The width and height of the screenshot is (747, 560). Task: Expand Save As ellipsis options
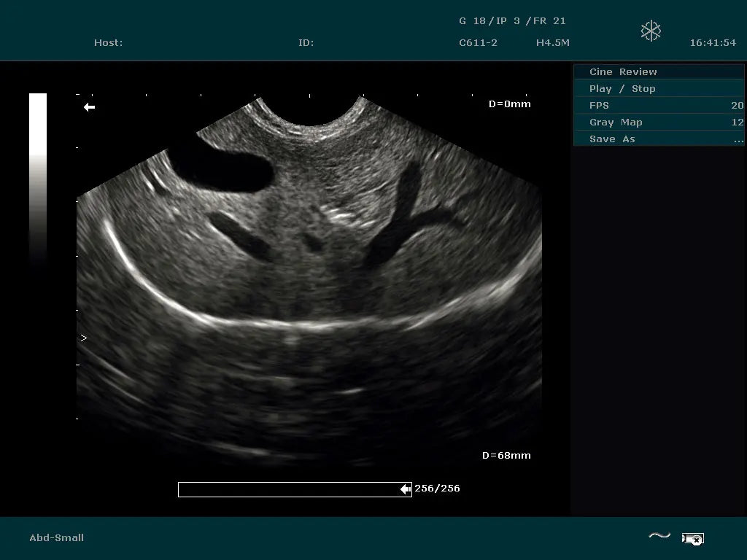click(738, 139)
